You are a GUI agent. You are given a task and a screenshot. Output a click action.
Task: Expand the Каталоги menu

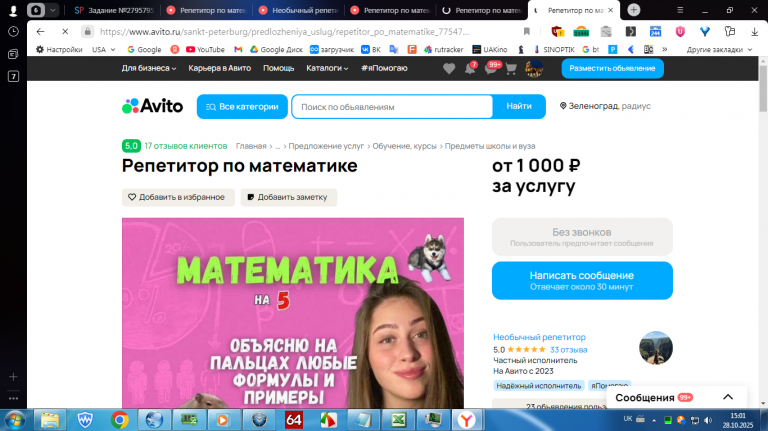(x=327, y=68)
